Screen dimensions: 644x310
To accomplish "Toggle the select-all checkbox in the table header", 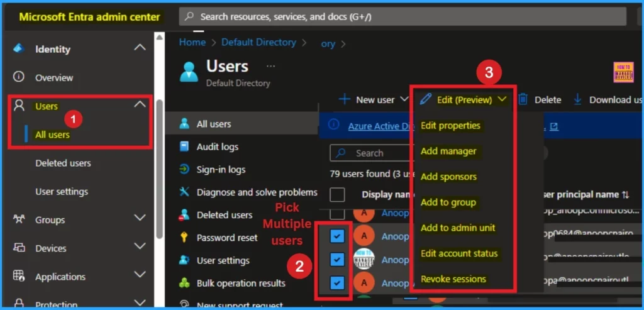I will (337, 195).
